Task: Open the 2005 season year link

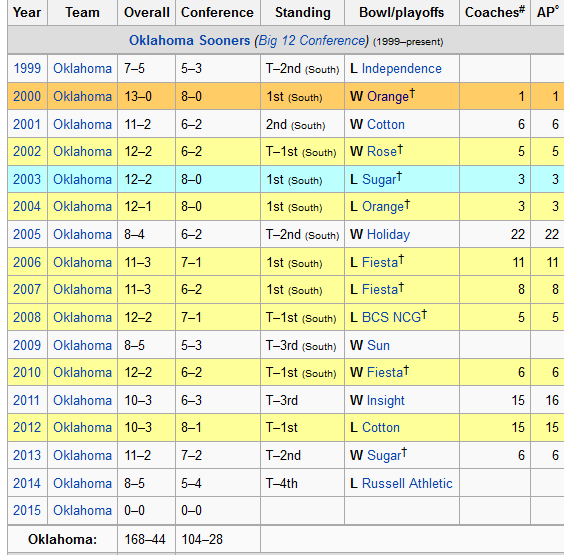Action: (x=27, y=235)
